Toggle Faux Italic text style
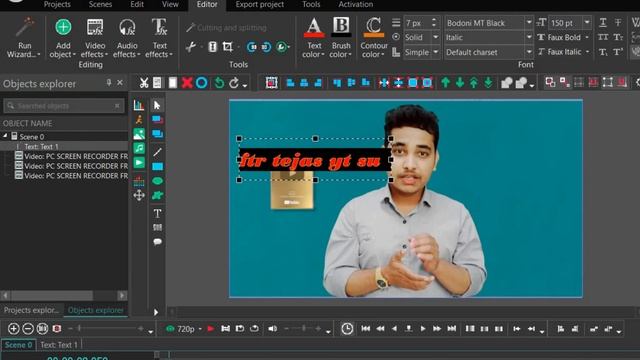 (x=563, y=52)
